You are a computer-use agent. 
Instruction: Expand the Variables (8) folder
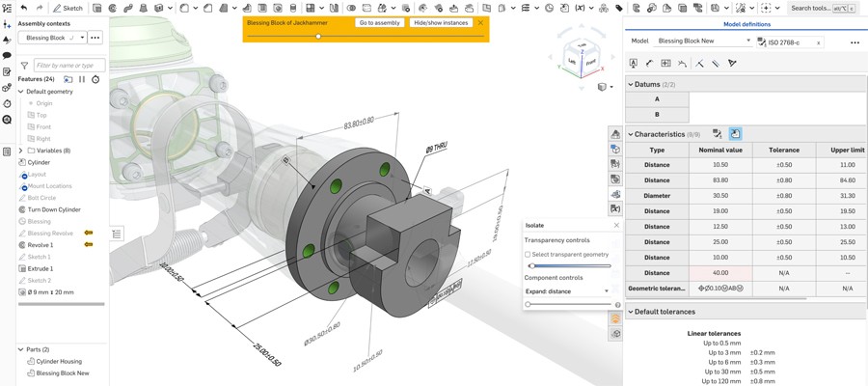tap(20, 151)
